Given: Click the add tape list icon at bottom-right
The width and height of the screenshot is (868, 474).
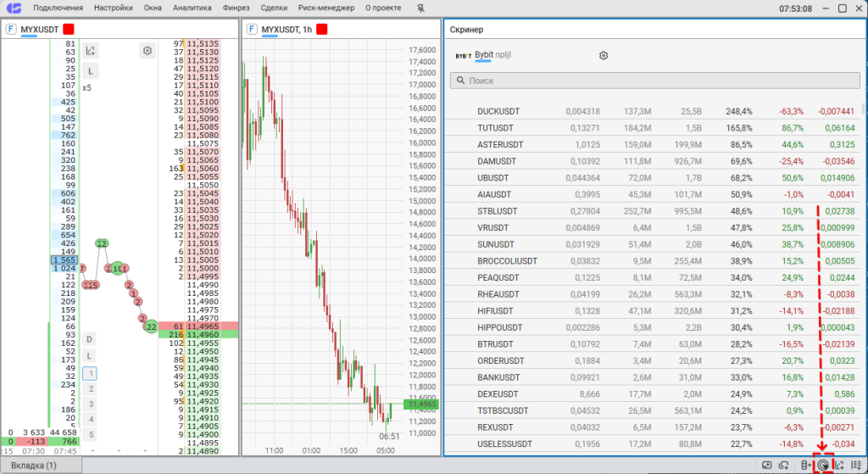Looking at the screenshot, I should click(x=856, y=465).
